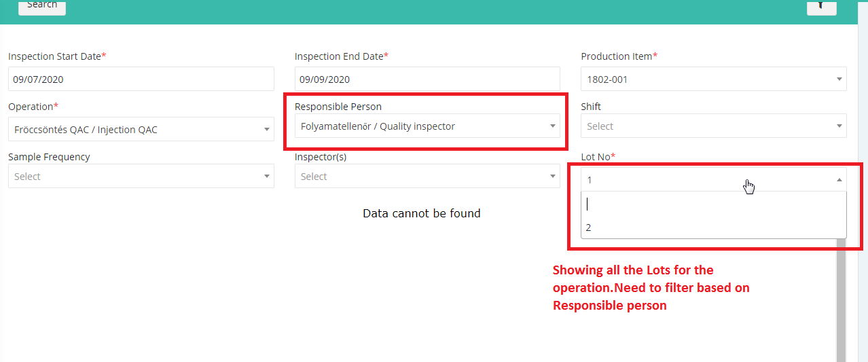Collapse the Lot No list using its up arrow
868x362 pixels.
click(839, 180)
